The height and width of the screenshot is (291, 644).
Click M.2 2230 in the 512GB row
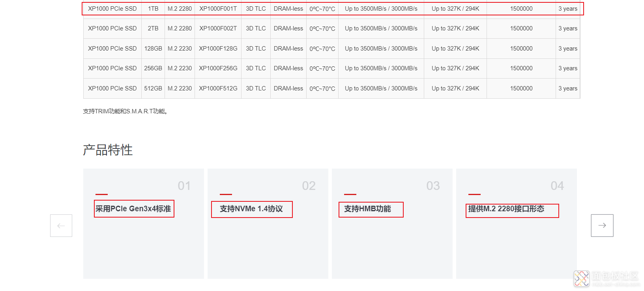coord(180,88)
